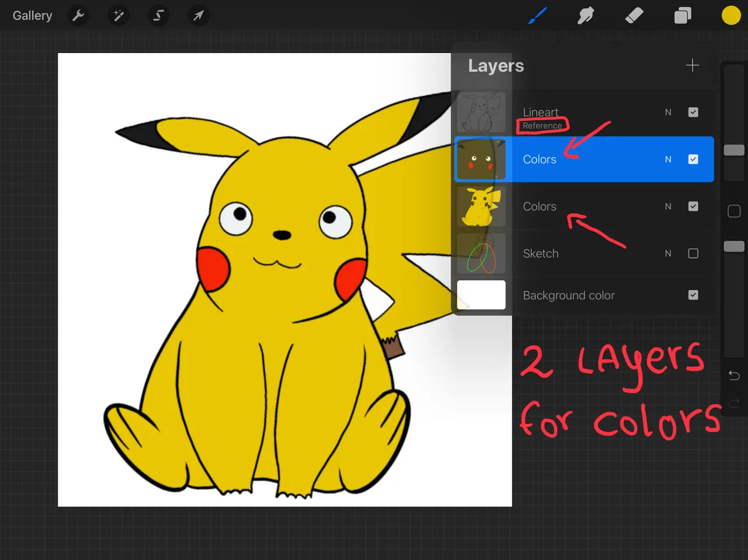The height and width of the screenshot is (560, 748).
Task: Select the Smudge tool
Action: coord(586,16)
